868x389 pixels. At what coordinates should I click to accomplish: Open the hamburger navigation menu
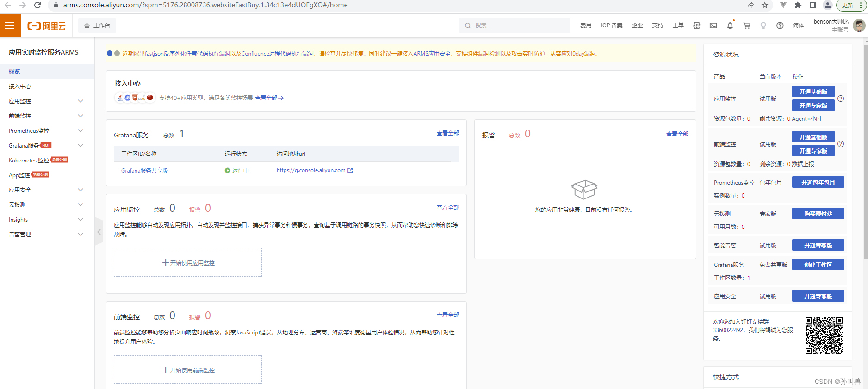tap(10, 25)
